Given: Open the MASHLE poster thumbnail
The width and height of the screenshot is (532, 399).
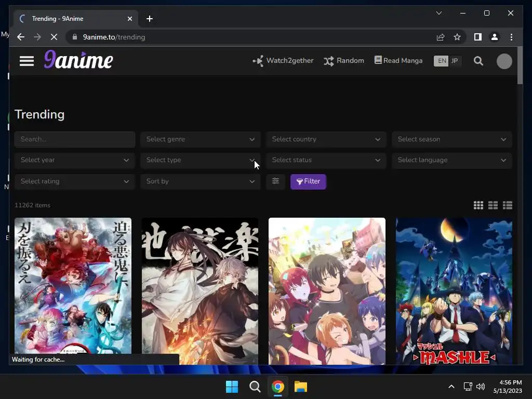Looking at the screenshot, I should [x=454, y=291].
